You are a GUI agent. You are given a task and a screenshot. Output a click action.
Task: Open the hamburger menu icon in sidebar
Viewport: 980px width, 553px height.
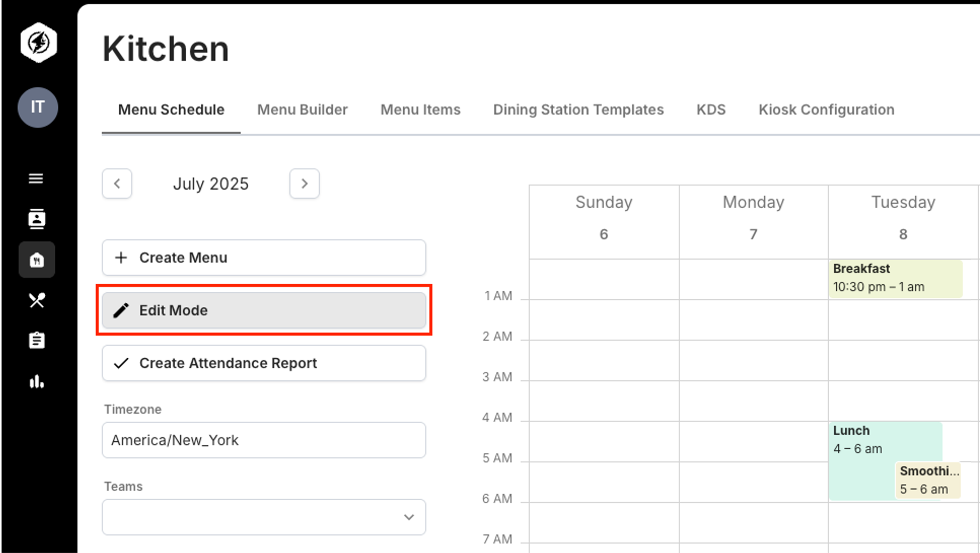pos(36,178)
